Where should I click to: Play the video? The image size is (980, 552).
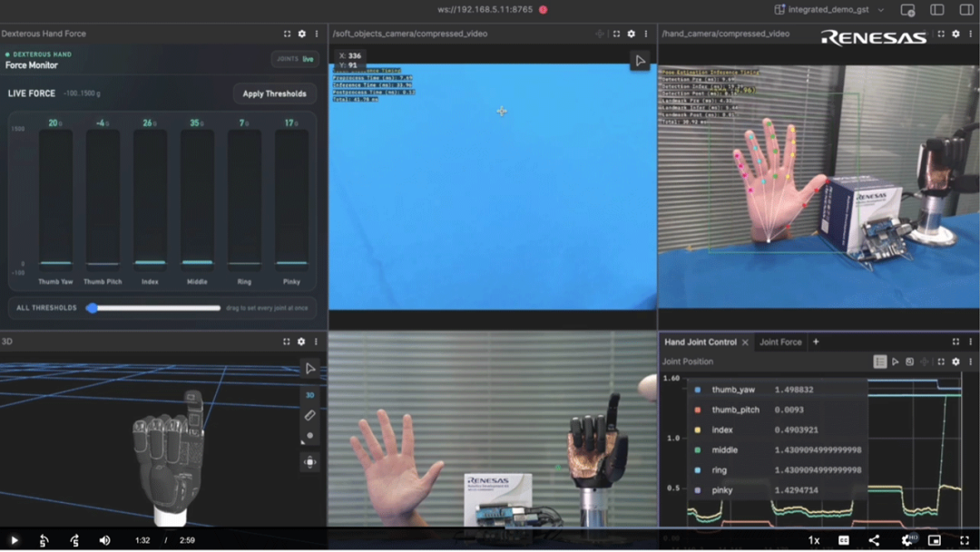tap(14, 540)
